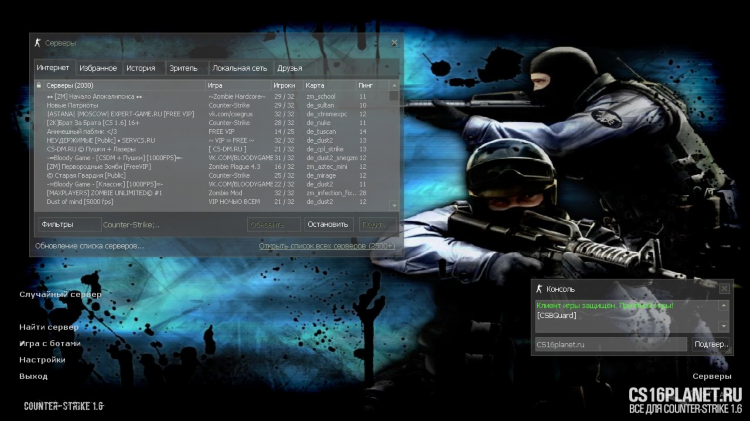Click the Подтвер. button in console
The height and width of the screenshot is (421, 750).
(x=711, y=344)
